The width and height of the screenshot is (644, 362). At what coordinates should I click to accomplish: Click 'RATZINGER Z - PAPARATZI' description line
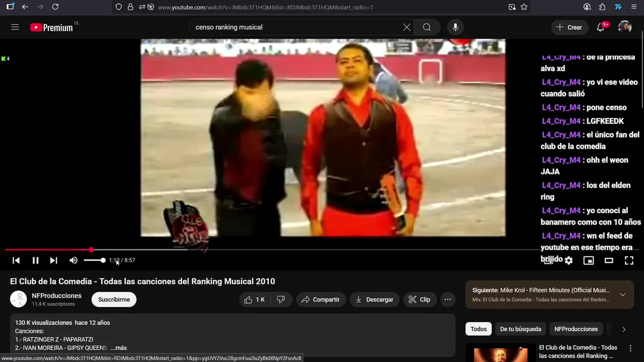(x=54, y=339)
